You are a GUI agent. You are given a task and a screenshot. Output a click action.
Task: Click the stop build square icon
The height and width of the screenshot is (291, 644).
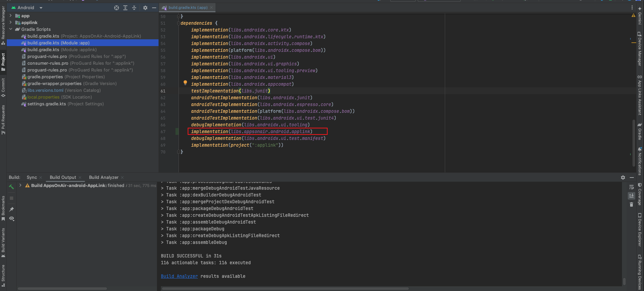[12, 198]
